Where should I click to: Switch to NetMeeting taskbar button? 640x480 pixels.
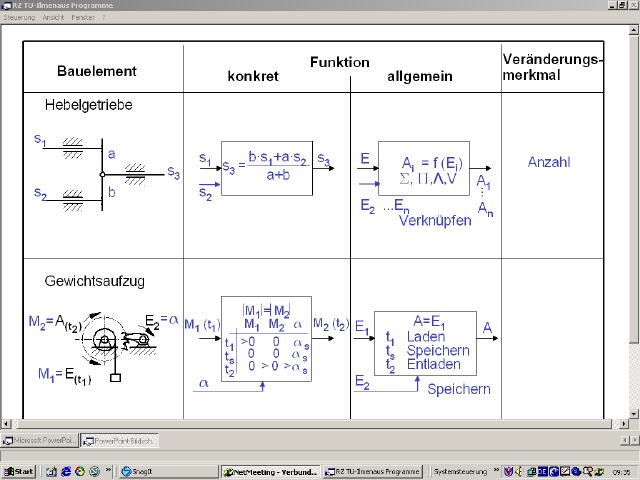(270, 471)
